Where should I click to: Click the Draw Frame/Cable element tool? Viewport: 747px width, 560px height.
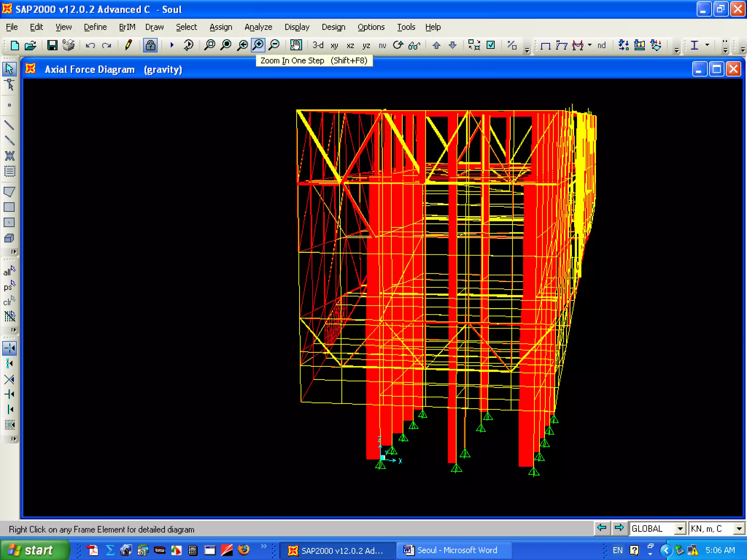pyautogui.click(x=9, y=125)
